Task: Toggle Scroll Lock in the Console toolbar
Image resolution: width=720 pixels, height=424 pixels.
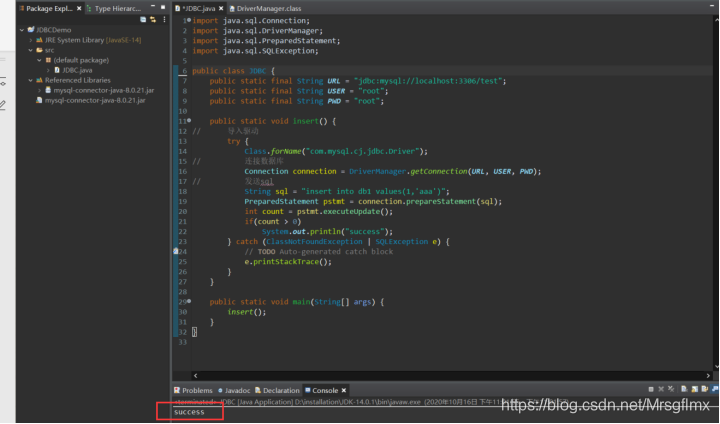Action: coord(695,389)
